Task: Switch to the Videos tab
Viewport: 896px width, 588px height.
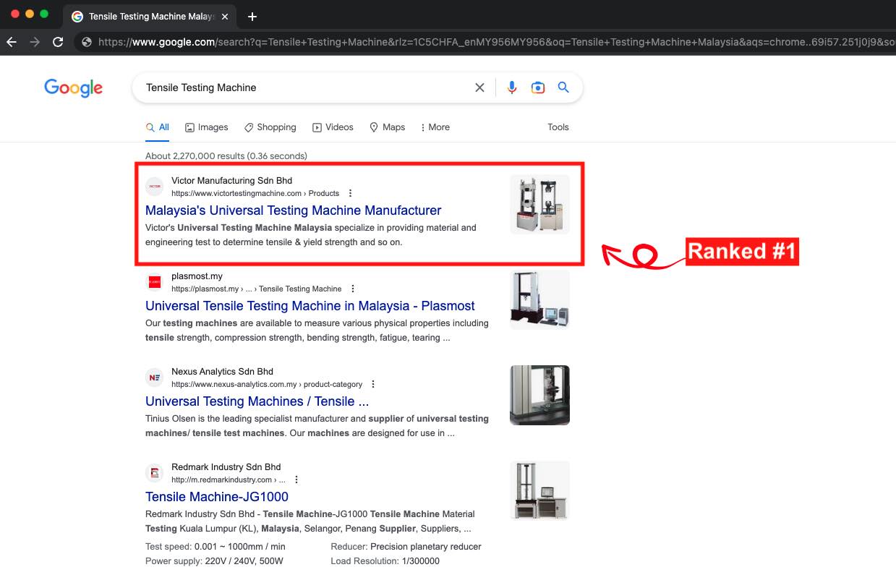Action: [x=333, y=127]
